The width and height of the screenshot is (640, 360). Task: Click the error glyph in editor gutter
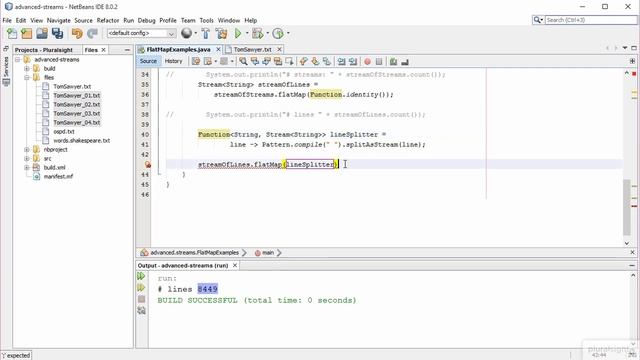point(147,164)
